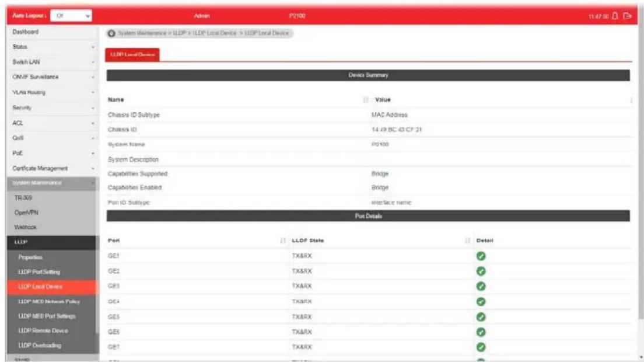
Task: Select the LLDP Local Device tab
Action: point(132,55)
